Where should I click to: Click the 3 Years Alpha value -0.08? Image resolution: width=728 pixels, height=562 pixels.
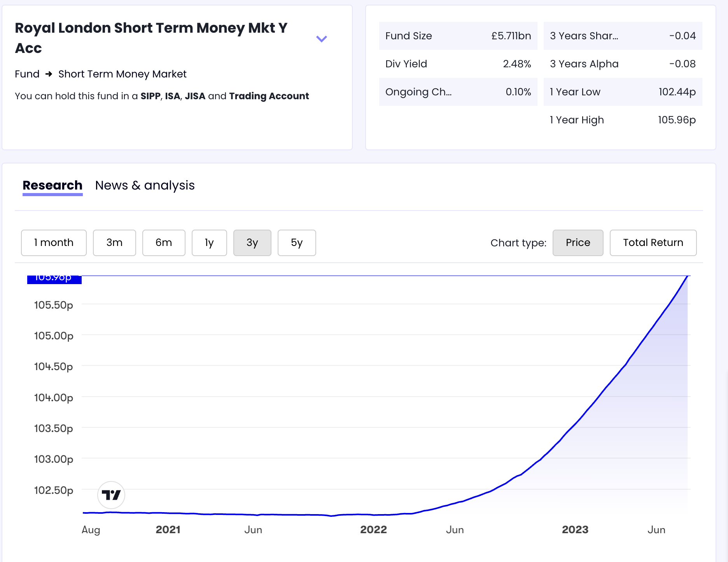[682, 64]
